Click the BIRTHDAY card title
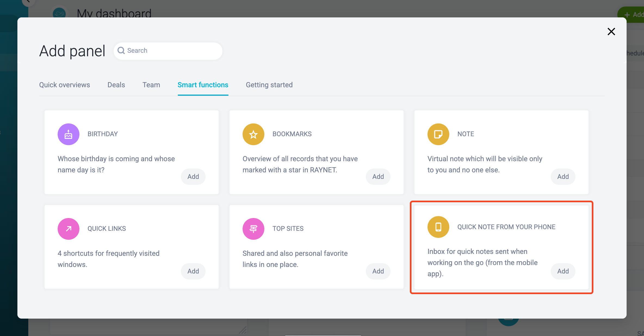The image size is (644, 336). click(x=103, y=134)
